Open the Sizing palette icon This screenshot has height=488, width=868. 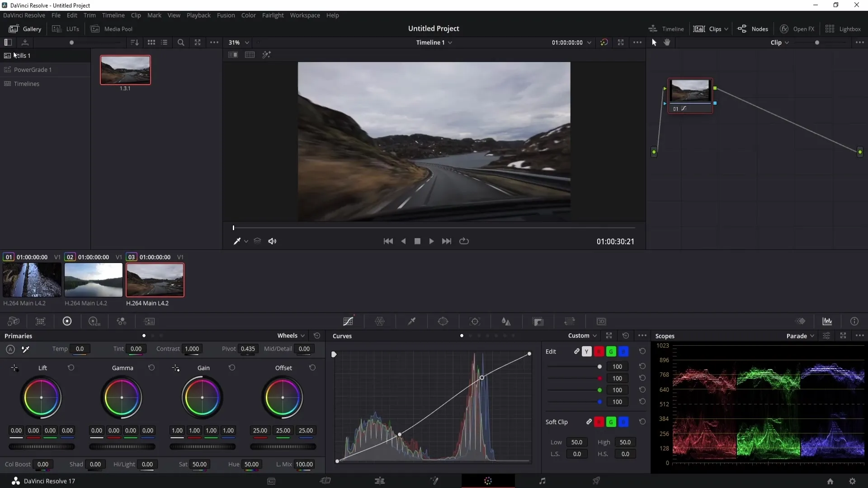tap(570, 321)
